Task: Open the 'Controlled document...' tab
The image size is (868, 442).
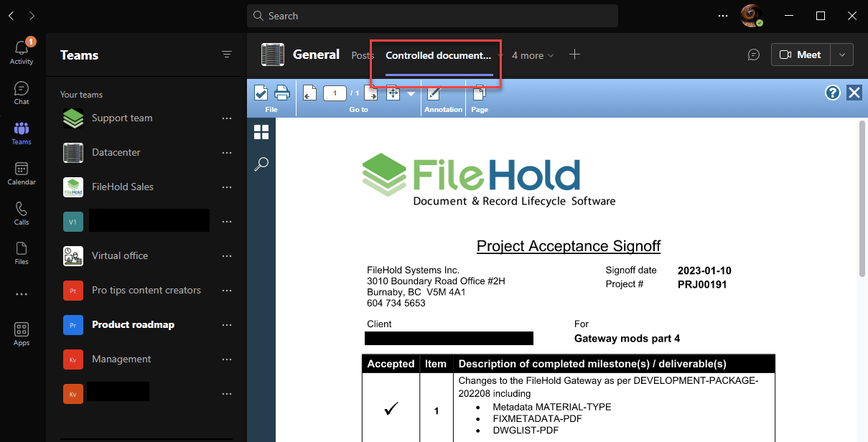Action: 438,55
